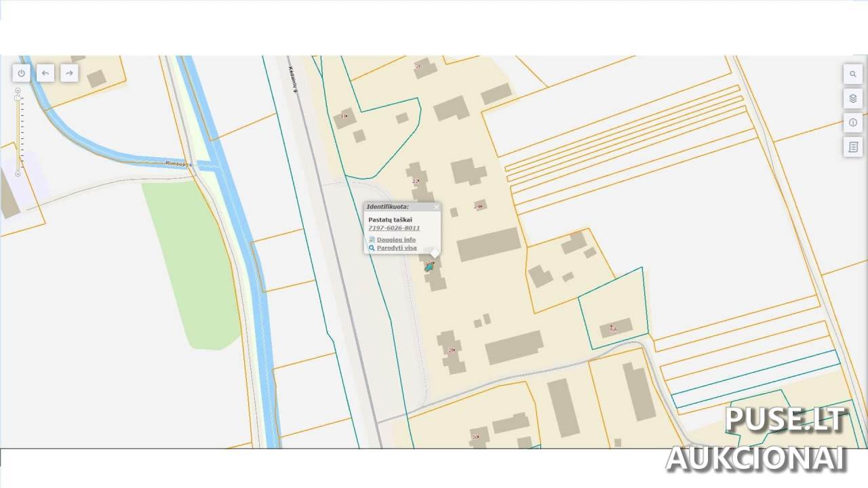Click the Parodyti visa link

[x=397, y=248]
